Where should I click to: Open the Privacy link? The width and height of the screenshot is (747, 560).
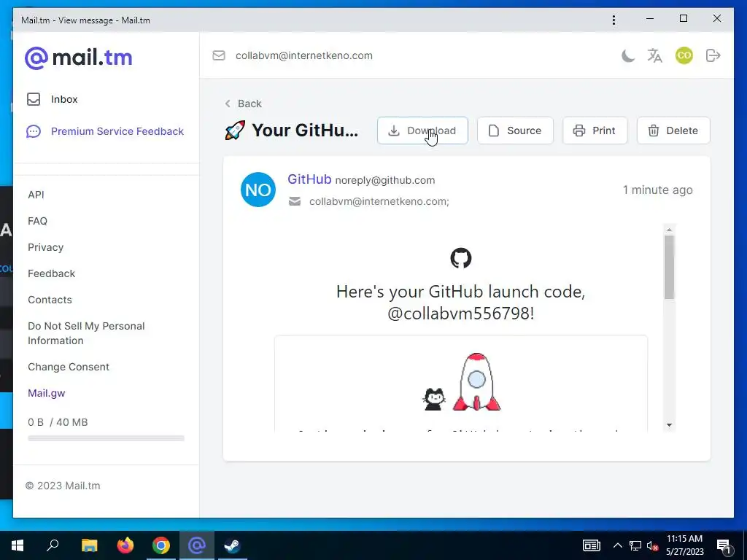click(45, 247)
